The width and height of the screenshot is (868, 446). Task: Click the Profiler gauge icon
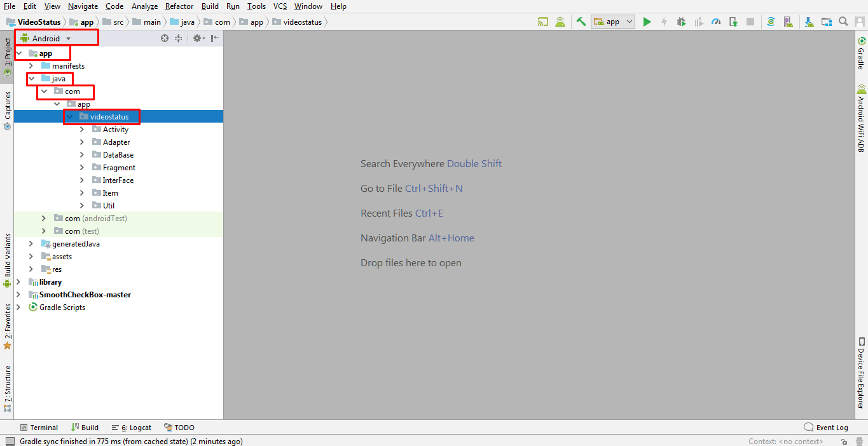click(x=715, y=22)
